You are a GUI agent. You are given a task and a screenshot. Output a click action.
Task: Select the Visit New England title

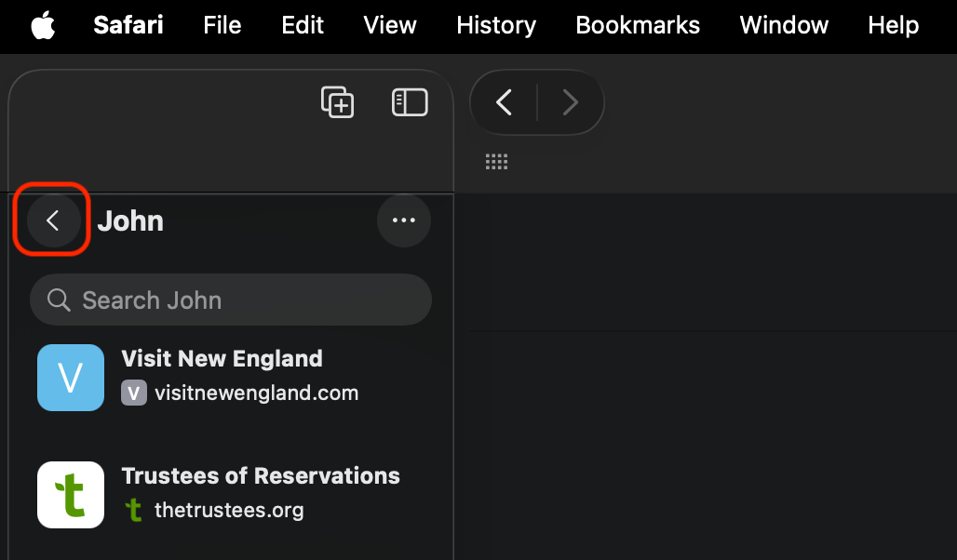(x=222, y=359)
